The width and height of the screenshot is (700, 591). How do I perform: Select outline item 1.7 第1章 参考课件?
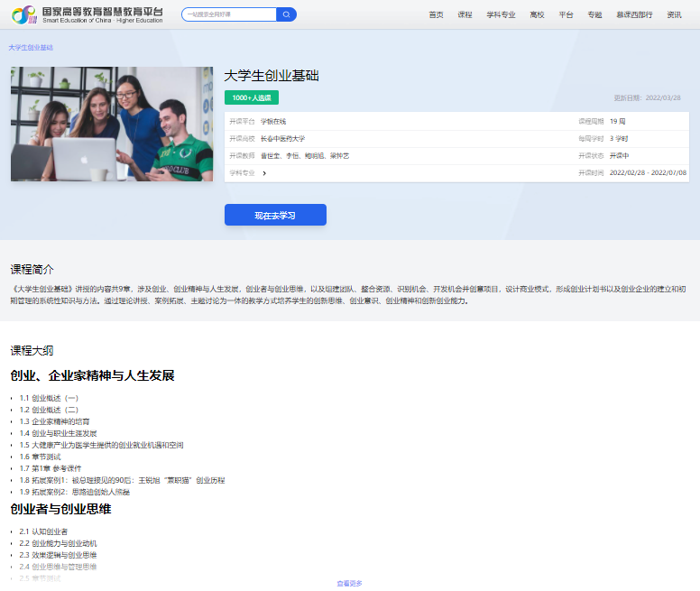coord(51,468)
